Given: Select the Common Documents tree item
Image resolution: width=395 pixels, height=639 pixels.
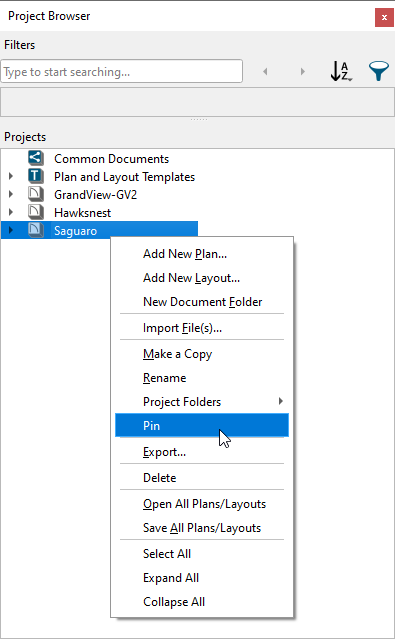Looking at the screenshot, I should coord(111,159).
